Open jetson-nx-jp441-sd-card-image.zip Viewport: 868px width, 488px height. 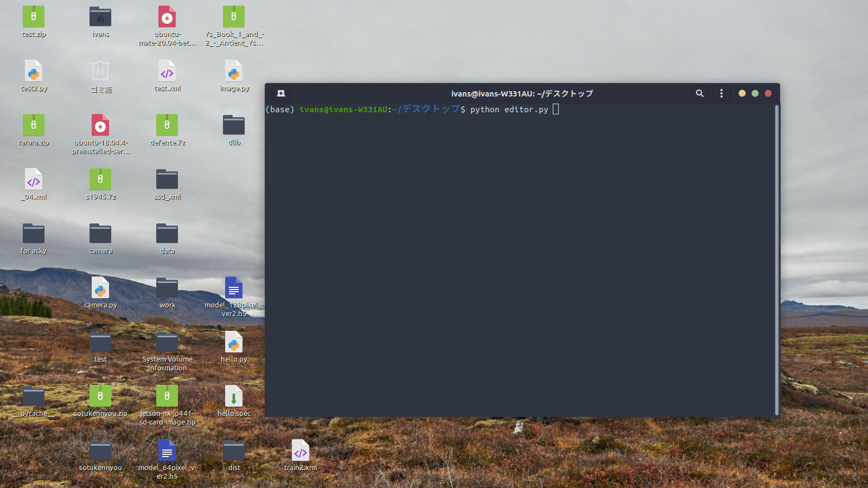(167, 396)
